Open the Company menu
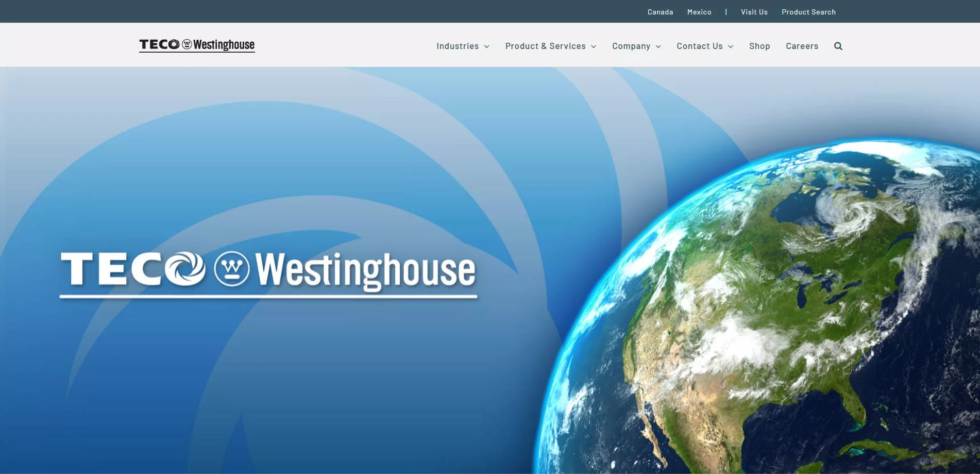The image size is (980, 474). pos(631,46)
